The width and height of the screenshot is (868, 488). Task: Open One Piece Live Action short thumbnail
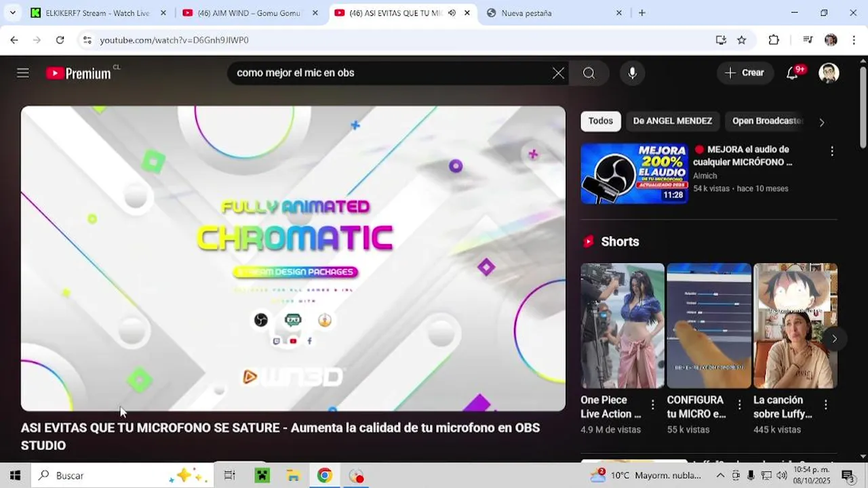tap(623, 325)
